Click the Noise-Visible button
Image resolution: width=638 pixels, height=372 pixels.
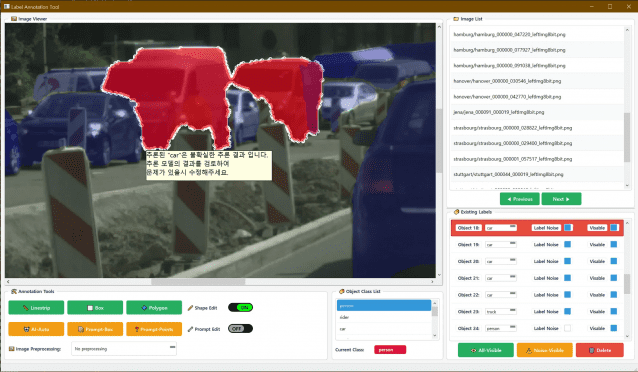tap(545, 350)
